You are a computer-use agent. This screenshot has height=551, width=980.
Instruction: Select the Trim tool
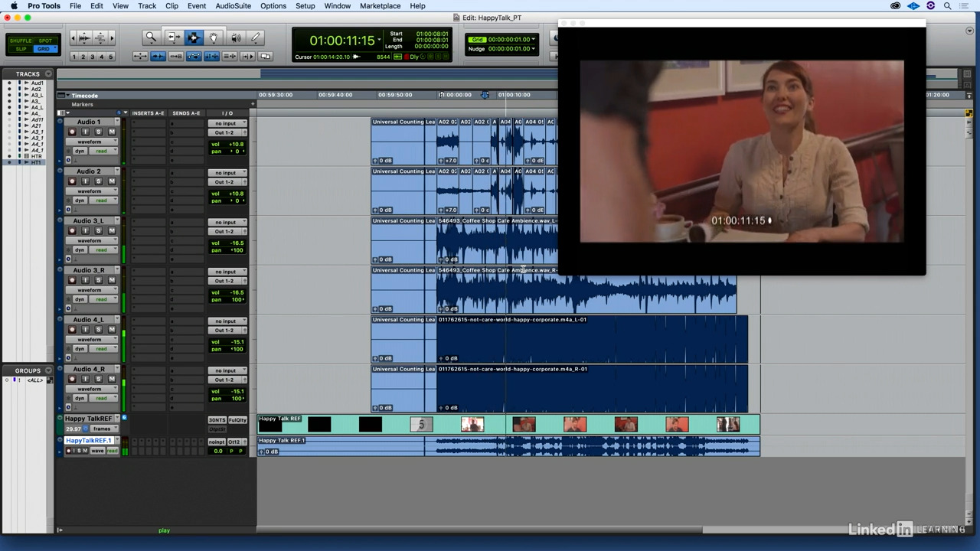tap(173, 37)
